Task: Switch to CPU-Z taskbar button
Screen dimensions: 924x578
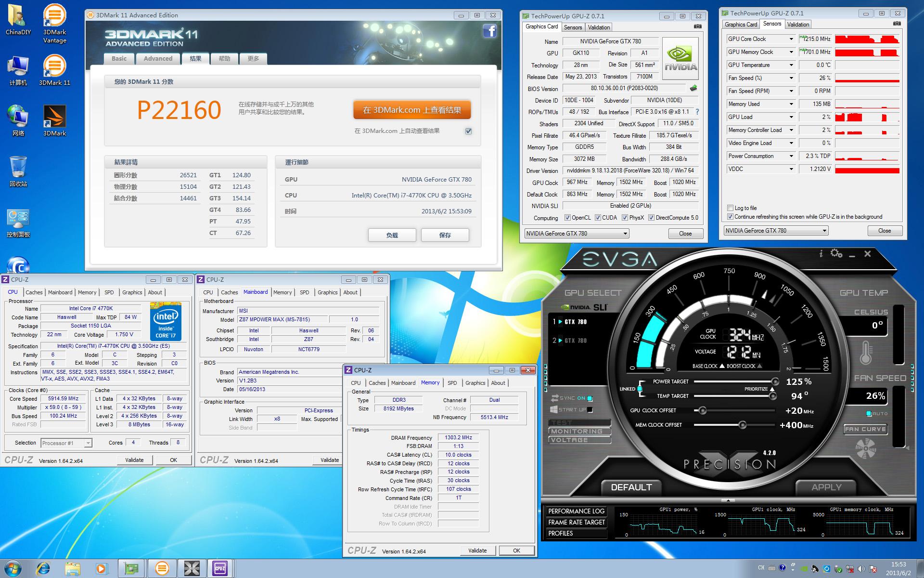Action: point(220,569)
